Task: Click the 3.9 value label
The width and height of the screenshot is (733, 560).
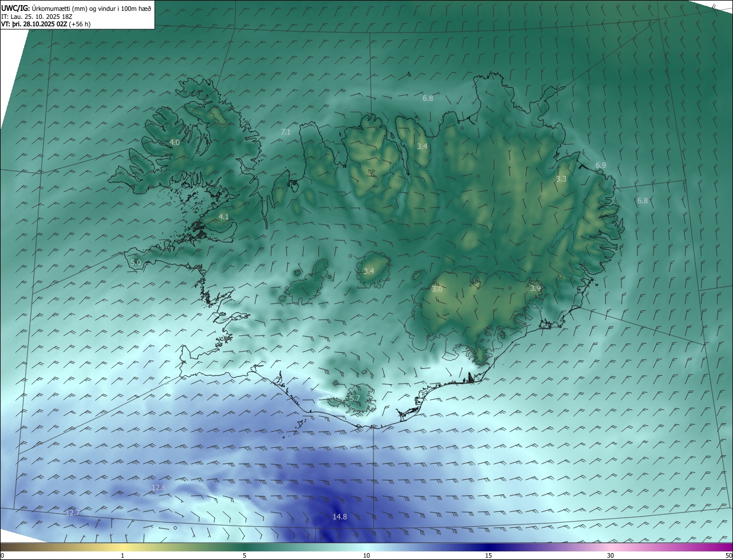Action: (535, 289)
